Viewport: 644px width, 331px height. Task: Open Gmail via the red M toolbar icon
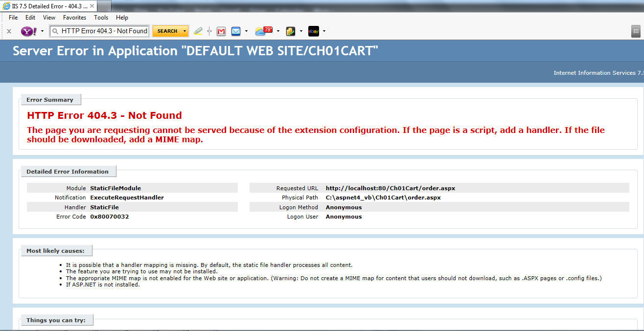click(221, 31)
